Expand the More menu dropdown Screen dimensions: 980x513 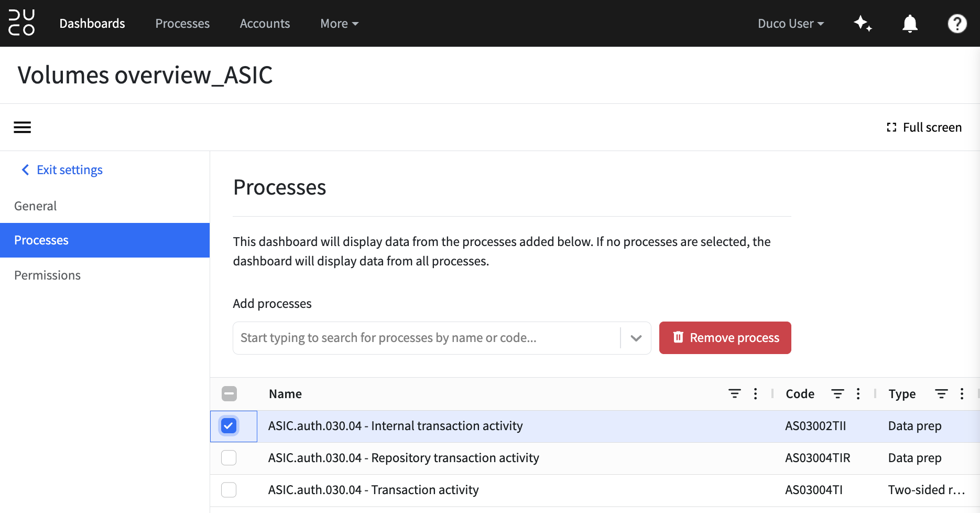(x=339, y=24)
